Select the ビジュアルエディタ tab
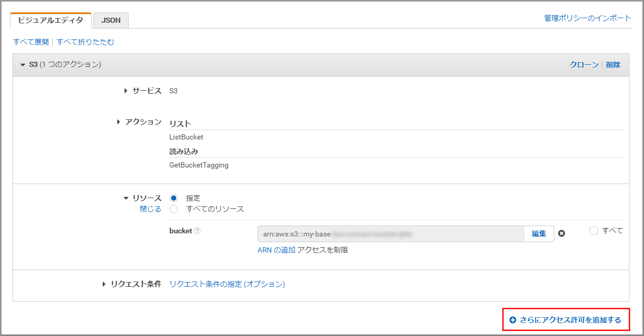The height and width of the screenshot is (336, 644). (x=51, y=20)
